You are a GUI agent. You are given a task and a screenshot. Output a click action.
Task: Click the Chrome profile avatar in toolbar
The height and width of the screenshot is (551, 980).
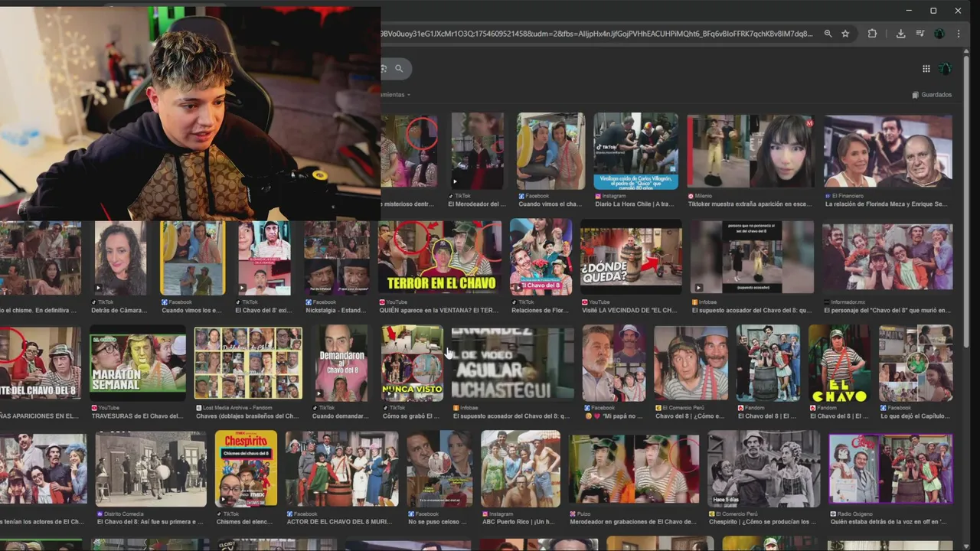[x=939, y=34]
